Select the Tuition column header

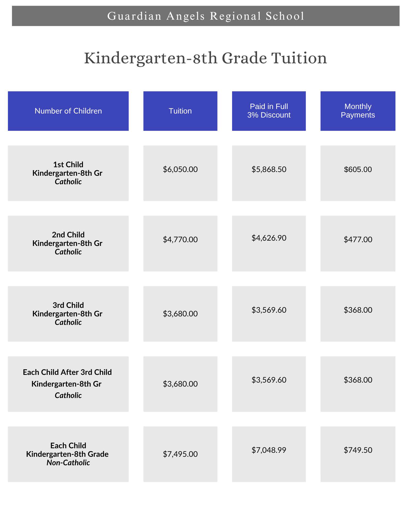coord(180,111)
